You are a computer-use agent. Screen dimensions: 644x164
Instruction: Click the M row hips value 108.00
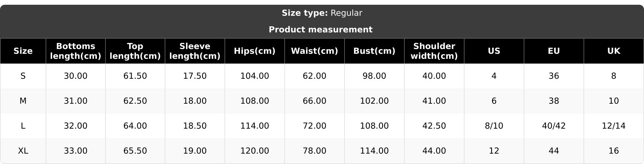pyautogui.click(x=255, y=101)
